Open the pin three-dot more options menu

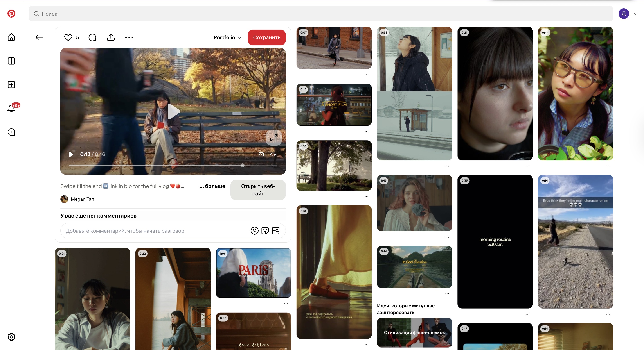129,37
